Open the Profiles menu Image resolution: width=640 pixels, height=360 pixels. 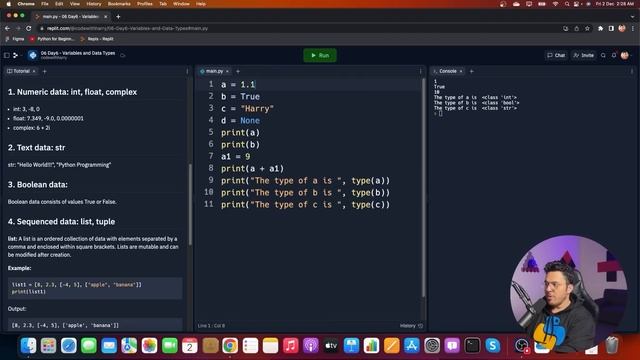pyautogui.click(x=144, y=4)
